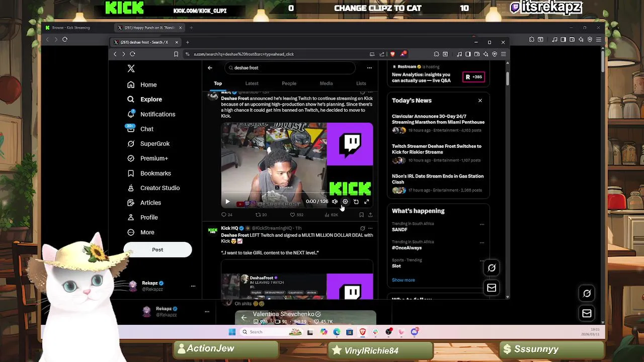Open SuperGrok in sidebar
The image size is (644, 362).
148,144
